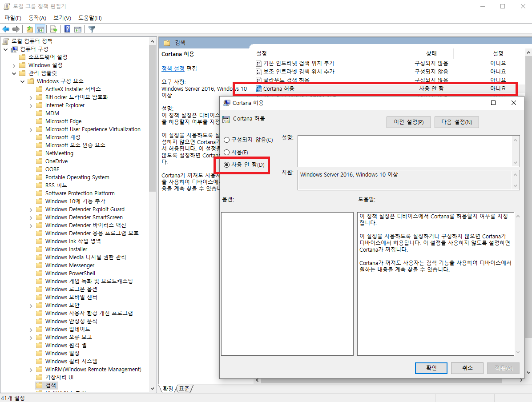
Task: Click the Cortana 허용 policy row icon
Action: (258, 88)
